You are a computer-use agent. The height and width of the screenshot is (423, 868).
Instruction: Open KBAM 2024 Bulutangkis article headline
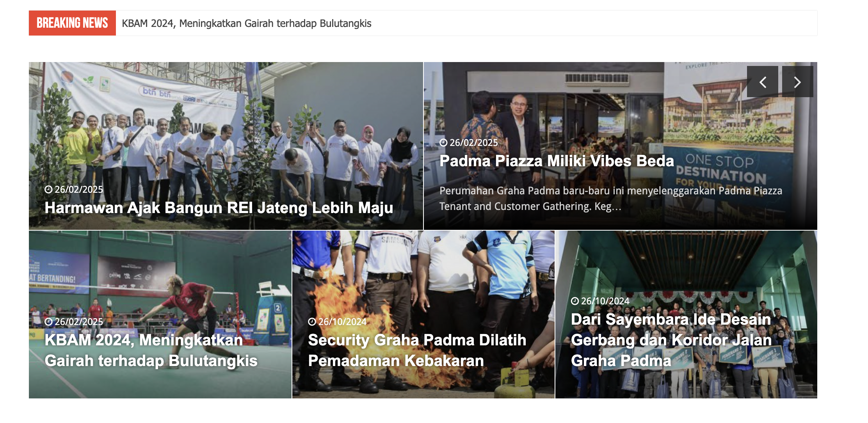tap(151, 350)
